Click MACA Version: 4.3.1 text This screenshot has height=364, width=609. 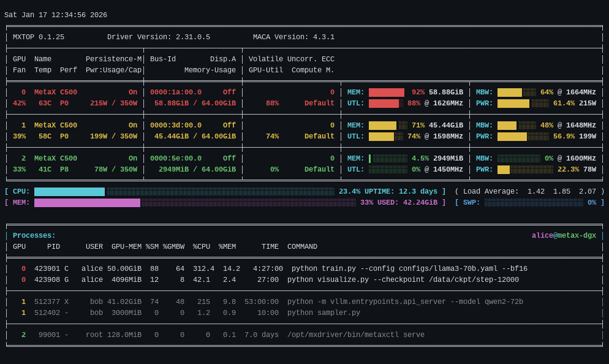point(293,37)
